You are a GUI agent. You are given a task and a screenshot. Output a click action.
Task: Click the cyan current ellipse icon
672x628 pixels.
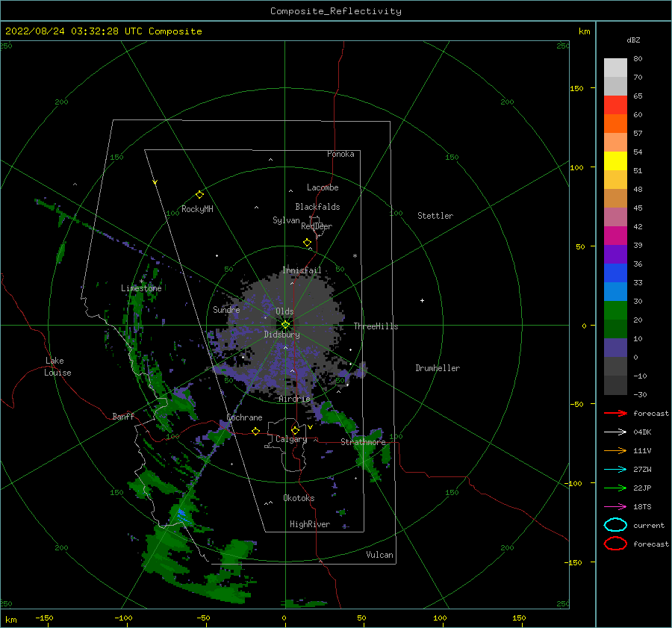point(615,525)
